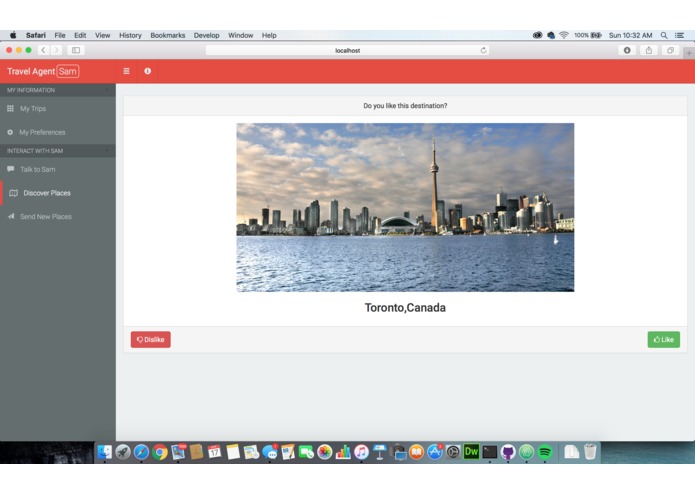Screen dimensions: 695x494
Task: Click the Safari Share button
Action: point(648,50)
